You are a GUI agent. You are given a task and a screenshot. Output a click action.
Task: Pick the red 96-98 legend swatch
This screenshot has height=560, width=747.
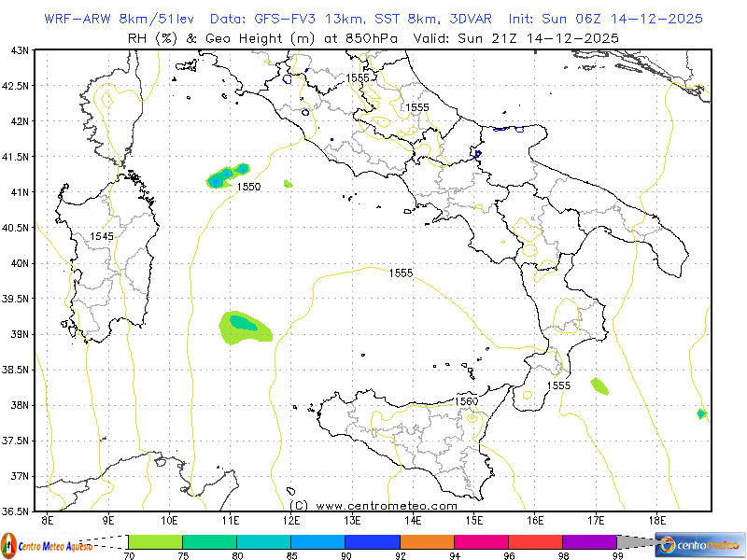535,542
